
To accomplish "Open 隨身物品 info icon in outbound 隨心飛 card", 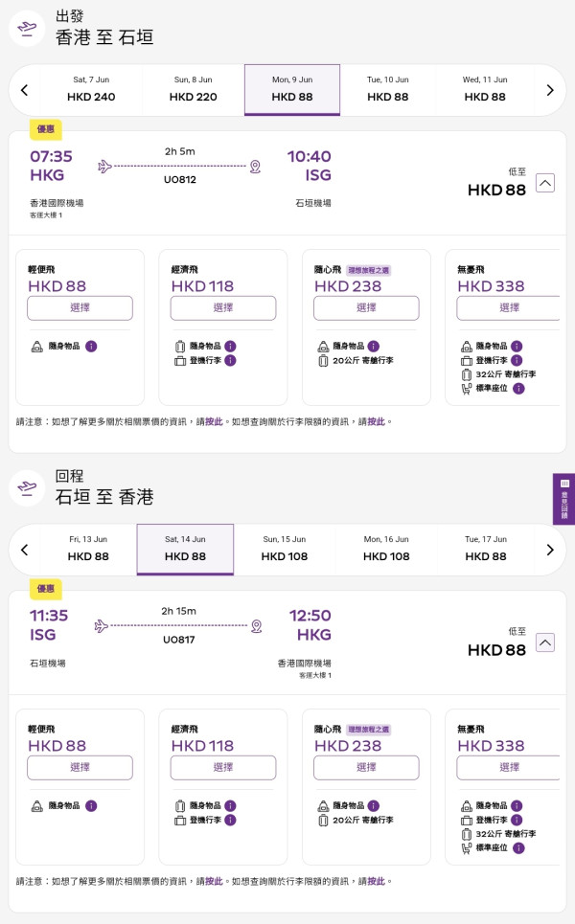I will (x=374, y=347).
